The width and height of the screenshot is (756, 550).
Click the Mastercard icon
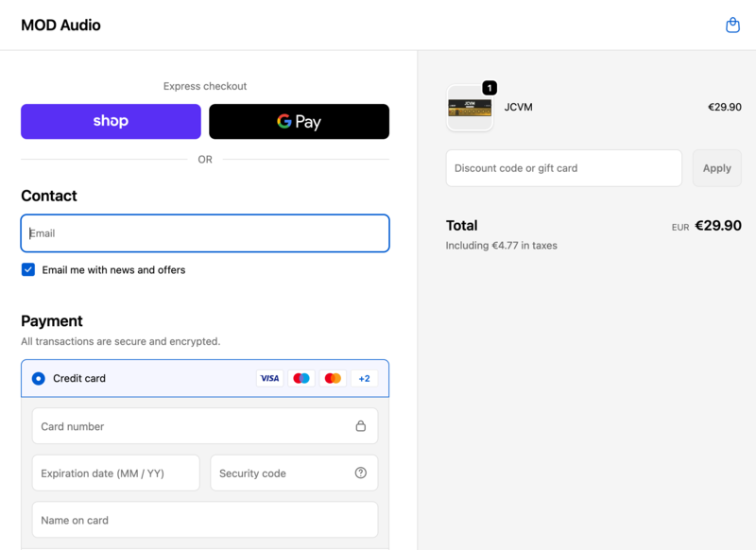point(333,378)
